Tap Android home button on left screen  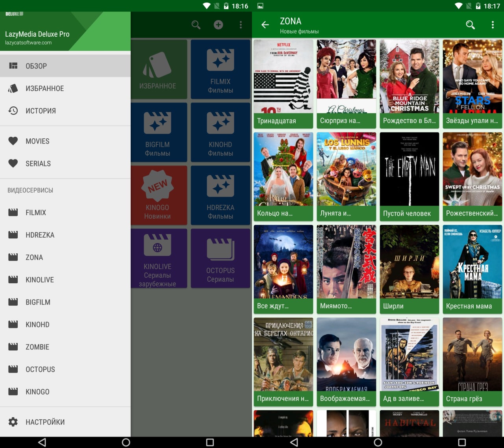point(126,442)
